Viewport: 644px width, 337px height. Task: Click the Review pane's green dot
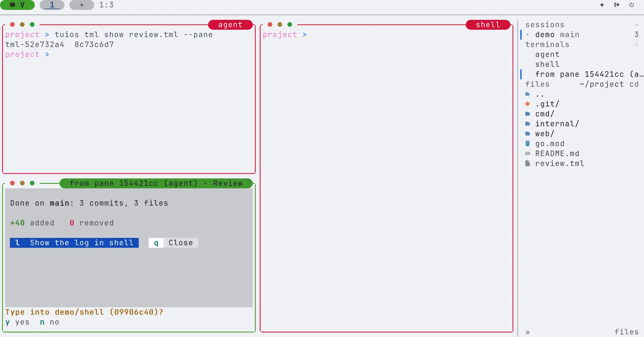pyautogui.click(x=32, y=183)
